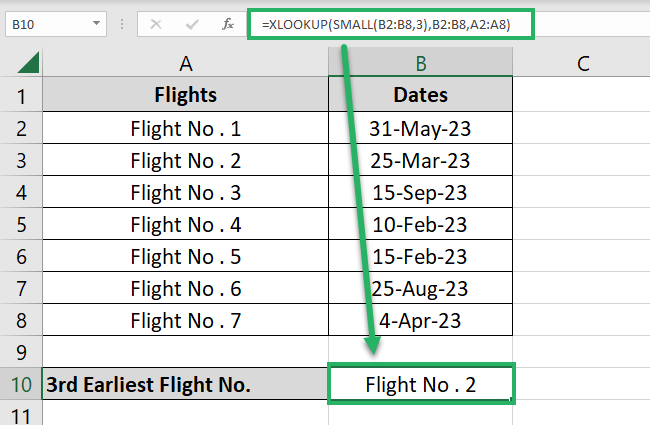Select column C header
The width and height of the screenshot is (650, 425).
pyautogui.click(x=581, y=63)
